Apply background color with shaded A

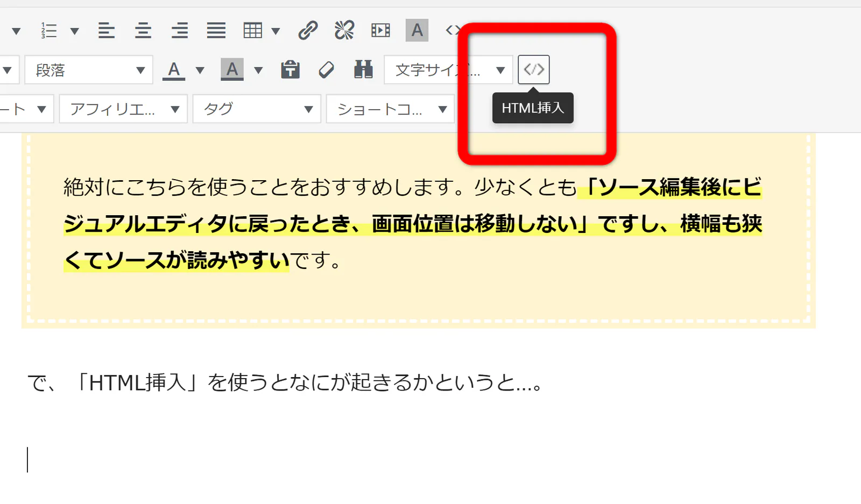[x=232, y=70]
